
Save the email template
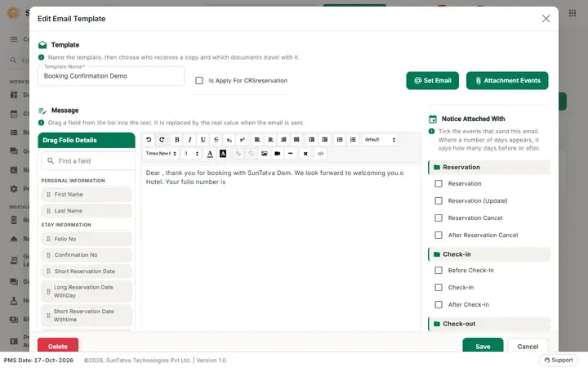coord(483,346)
